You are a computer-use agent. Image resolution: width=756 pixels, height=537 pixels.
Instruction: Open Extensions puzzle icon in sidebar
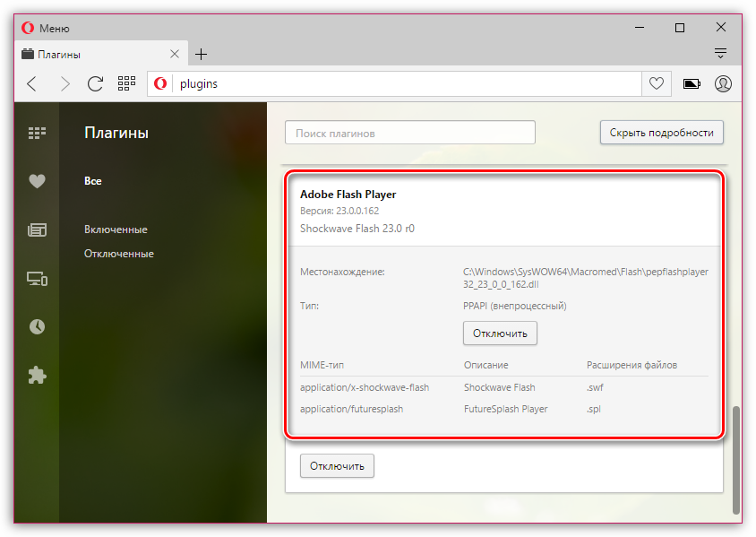point(37,375)
